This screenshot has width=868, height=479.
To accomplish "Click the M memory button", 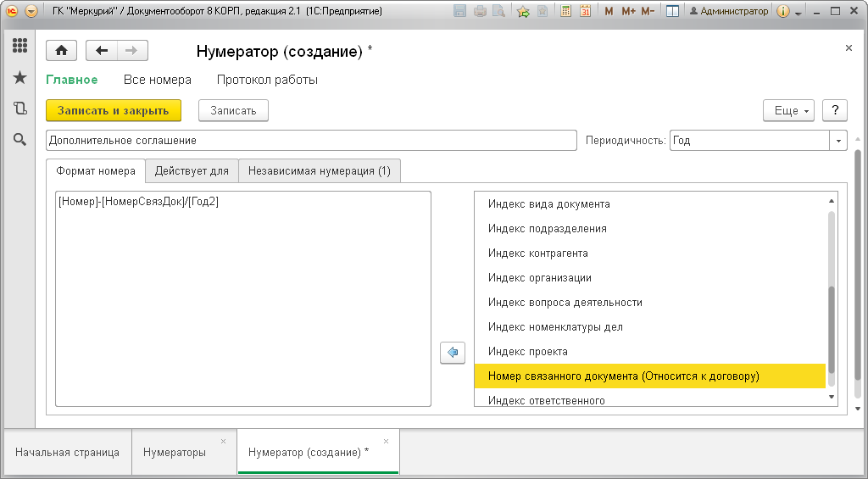I will pos(609,11).
